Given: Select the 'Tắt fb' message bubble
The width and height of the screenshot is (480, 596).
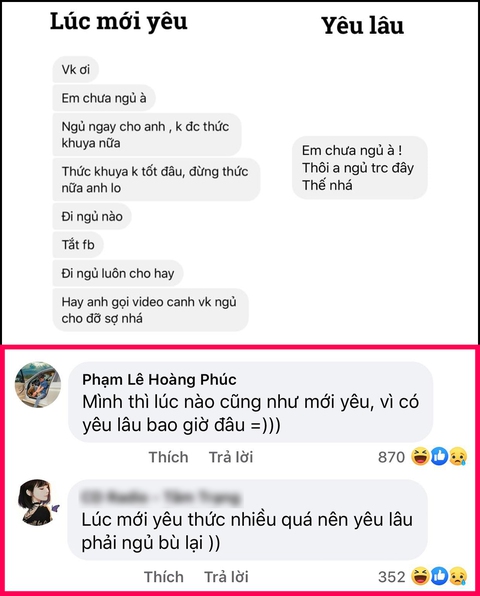Looking at the screenshot, I should pos(78,244).
